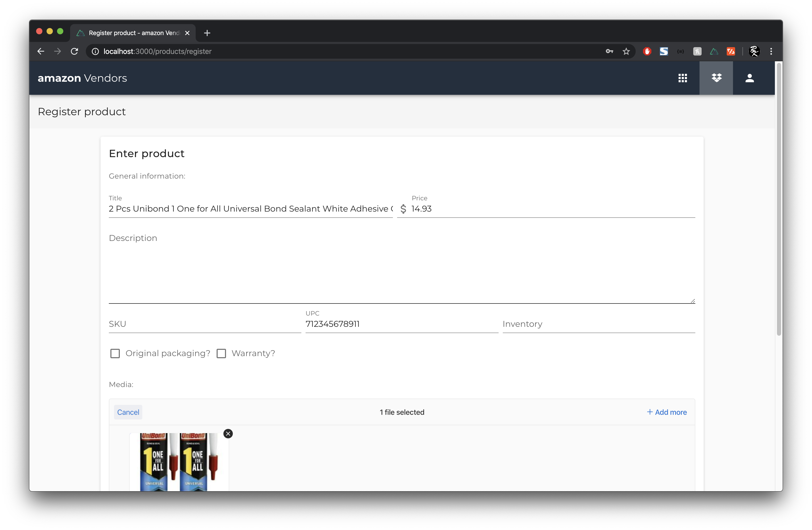Click the products boxes icon in header
The width and height of the screenshot is (812, 530).
click(716, 78)
